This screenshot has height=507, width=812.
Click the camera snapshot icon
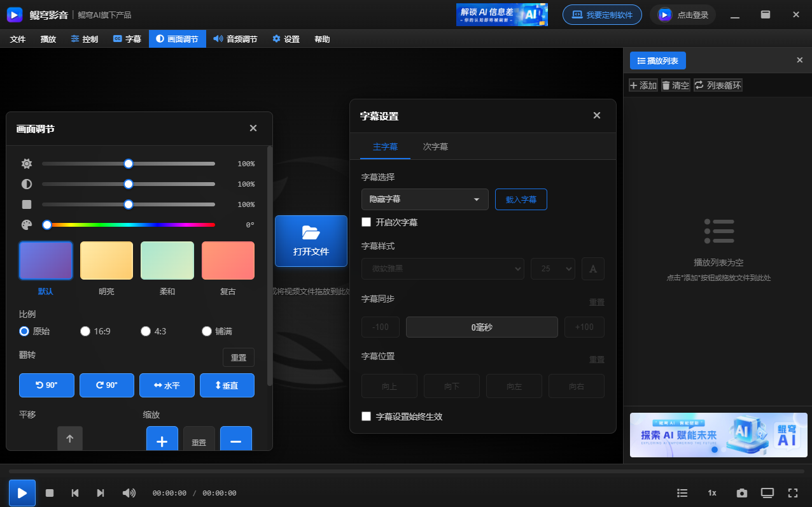[x=741, y=492]
